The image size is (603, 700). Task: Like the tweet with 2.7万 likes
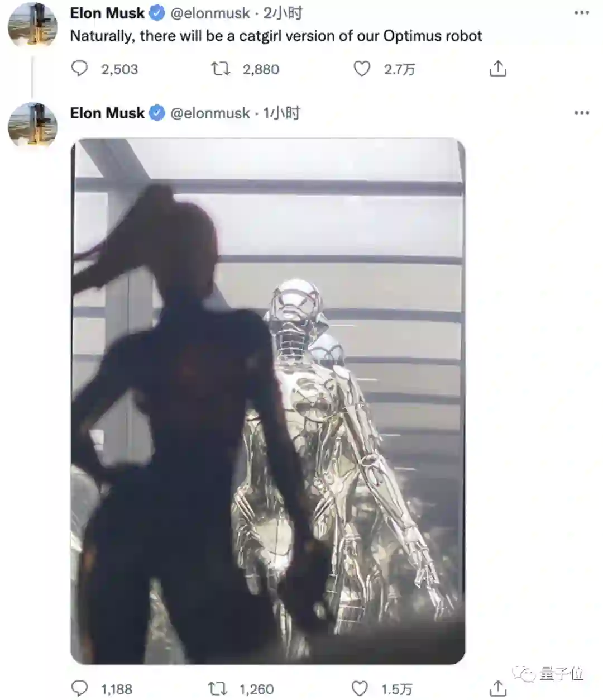(x=362, y=69)
